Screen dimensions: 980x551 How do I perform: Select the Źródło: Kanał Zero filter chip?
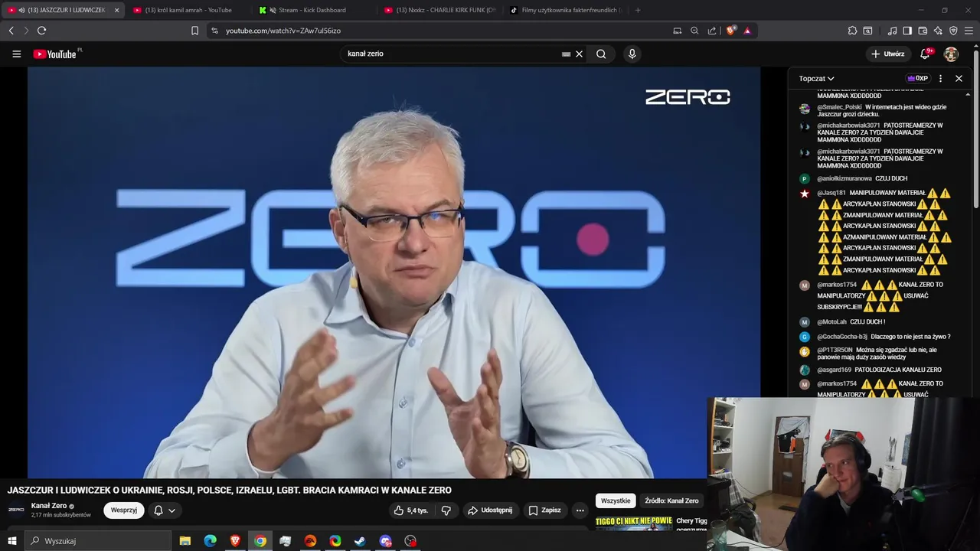click(x=671, y=500)
